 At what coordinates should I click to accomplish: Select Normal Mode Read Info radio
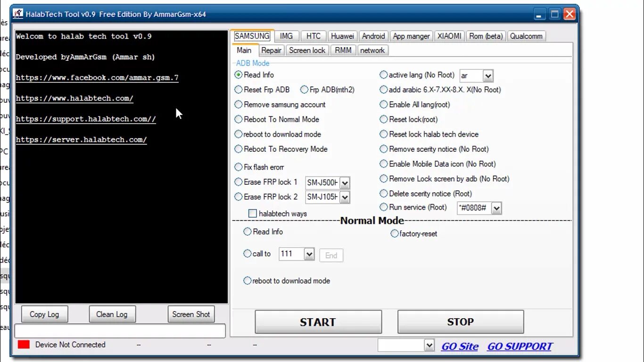(x=248, y=231)
